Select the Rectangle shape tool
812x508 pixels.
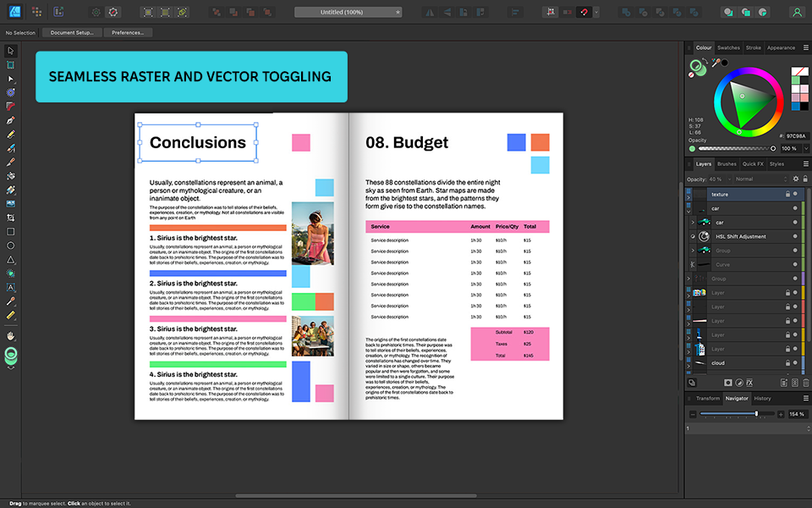click(x=10, y=232)
